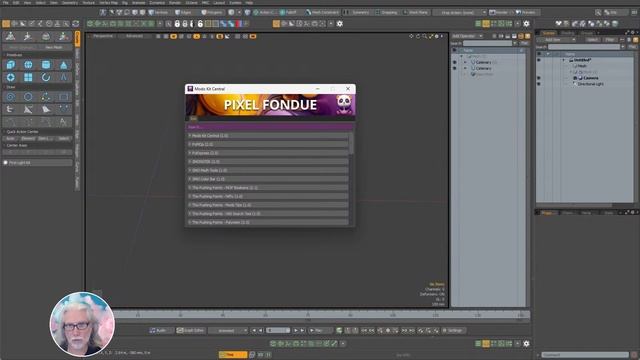Hide the Directional Light via its eye
This screenshot has width=640, height=360.
tap(539, 84)
